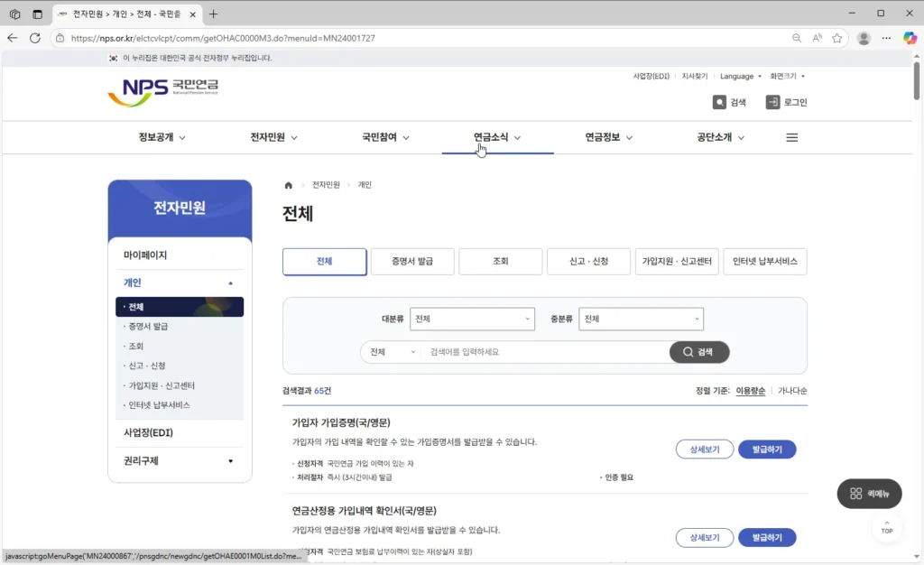Click the page vertical scrollbar thumb

point(917,80)
